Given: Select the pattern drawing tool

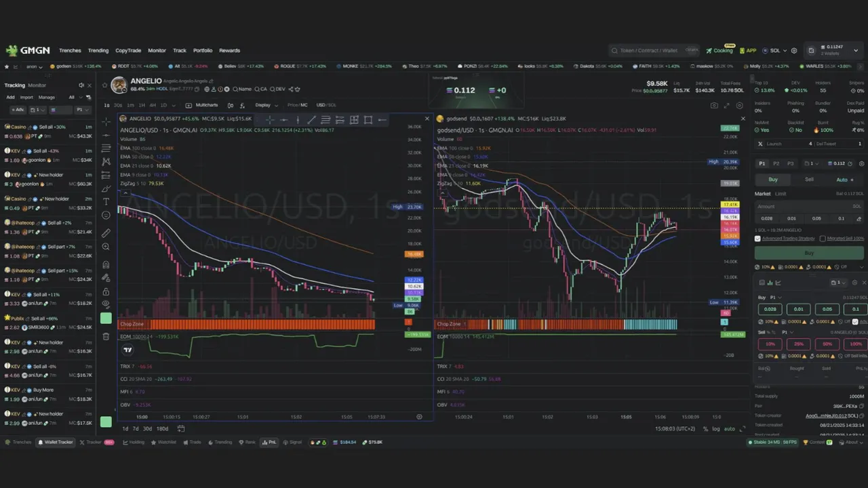Looking at the screenshot, I should 106,161.
